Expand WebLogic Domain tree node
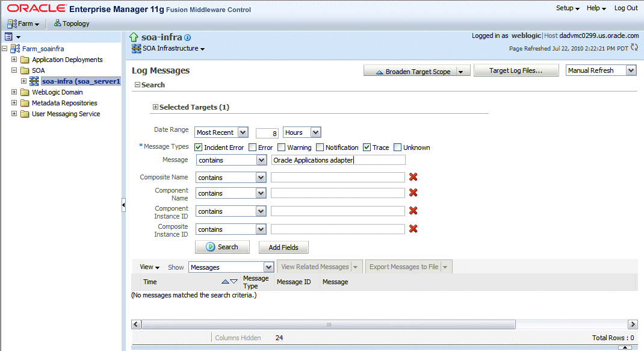The height and width of the screenshot is (351, 644). click(x=14, y=92)
